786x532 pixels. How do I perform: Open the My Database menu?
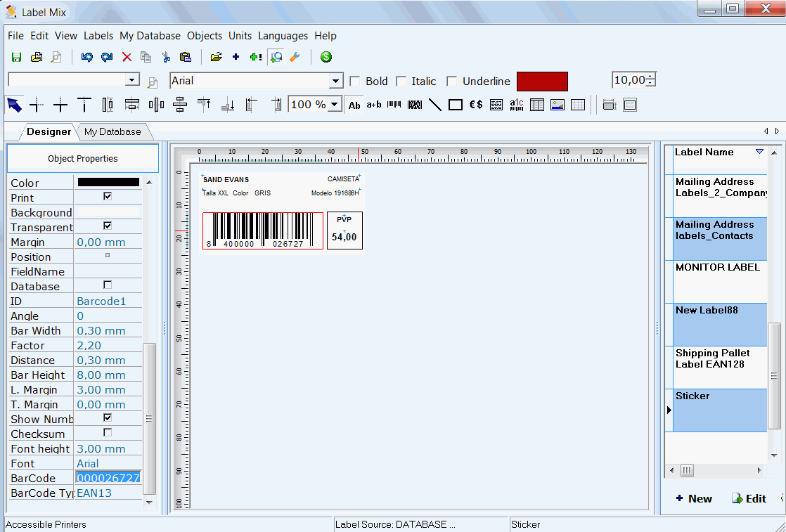click(150, 36)
